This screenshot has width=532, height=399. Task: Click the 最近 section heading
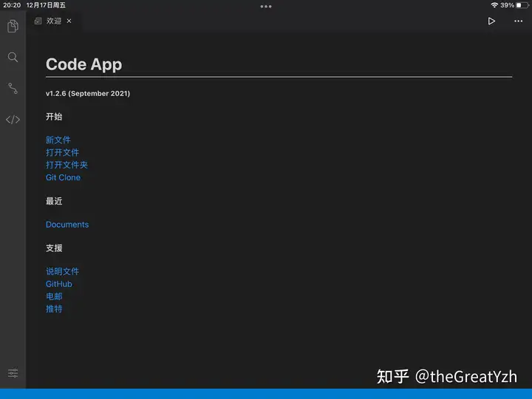pyautogui.click(x=54, y=201)
